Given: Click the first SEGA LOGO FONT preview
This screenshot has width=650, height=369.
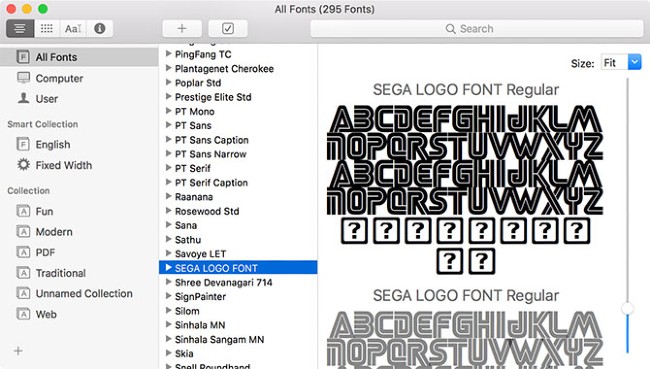Looking at the screenshot, I should pos(465,189).
